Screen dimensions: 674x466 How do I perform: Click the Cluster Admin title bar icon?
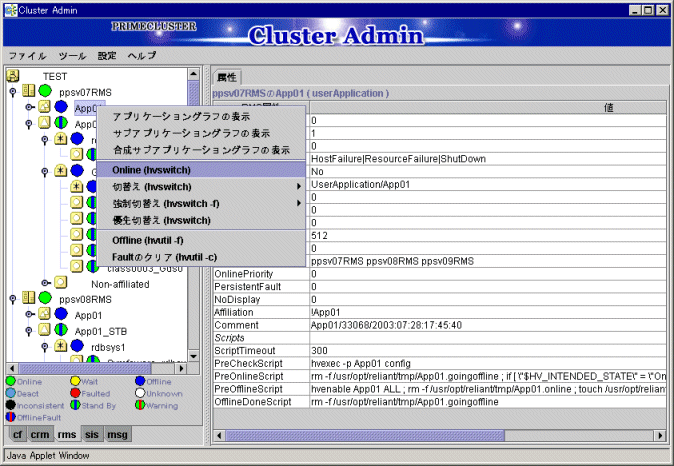click(x=10, y=10)
